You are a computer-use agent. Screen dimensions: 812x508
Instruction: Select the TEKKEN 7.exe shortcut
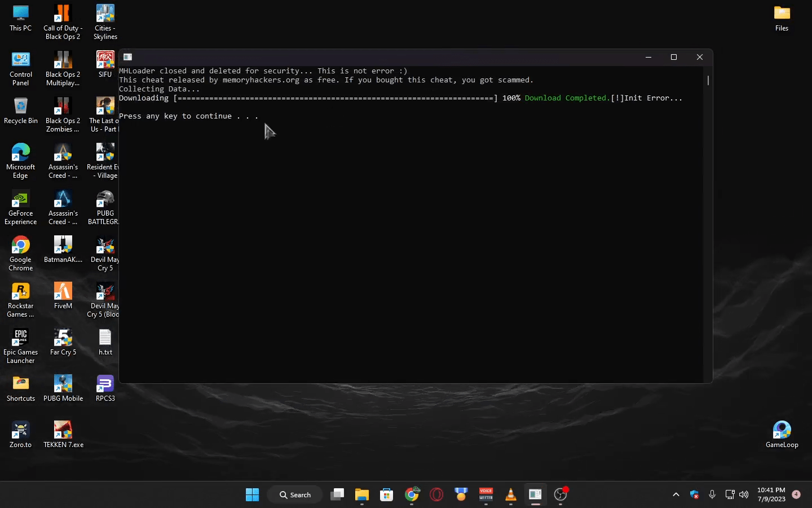tap(63, 435)
